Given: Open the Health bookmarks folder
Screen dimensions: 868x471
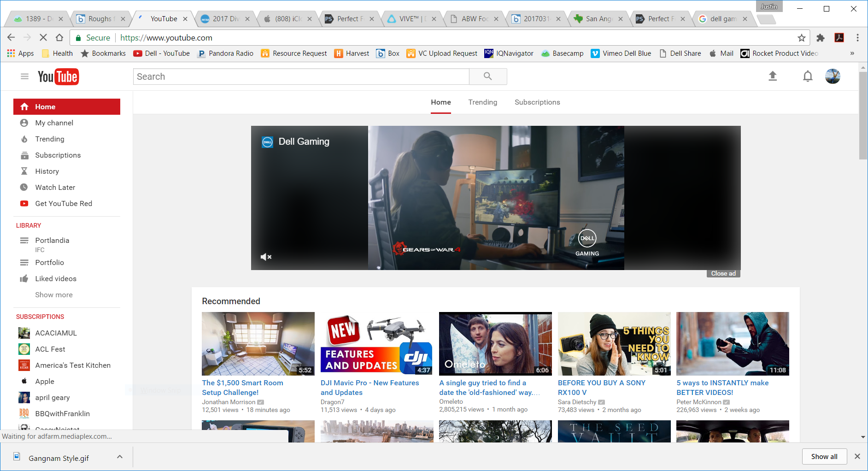Looking at the screenshot, I should (x=57, y=53).
